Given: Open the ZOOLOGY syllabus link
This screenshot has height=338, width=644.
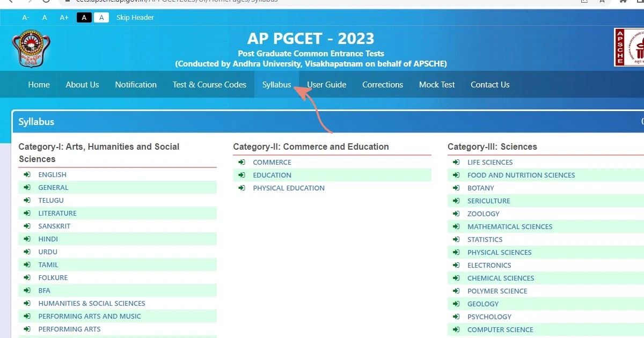Looking at the screenshot, I should pyautogui.click(x=483, y=214).
